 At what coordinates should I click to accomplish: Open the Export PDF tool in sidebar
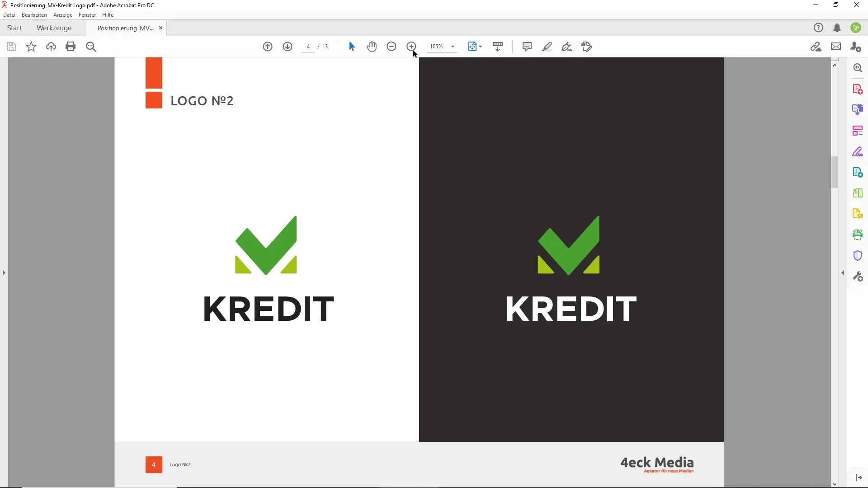pyautogui.click(x=858, y=110)
